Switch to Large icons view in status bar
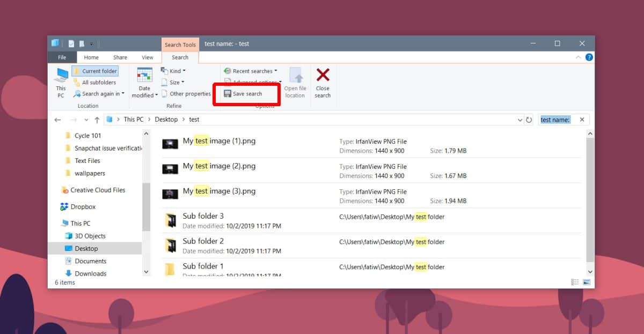Image resolution: width=644 pixels, height=334 pixels. [587, 282]
